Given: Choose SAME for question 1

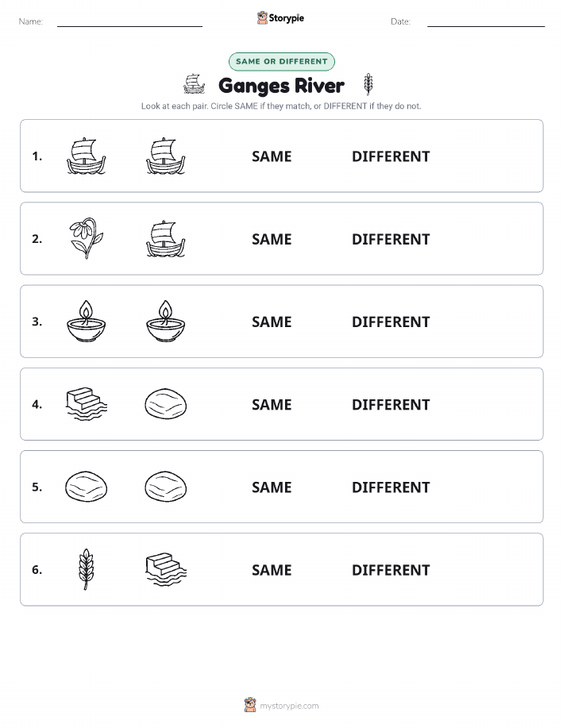Looking at the screenshot, I should click(272, 156).
